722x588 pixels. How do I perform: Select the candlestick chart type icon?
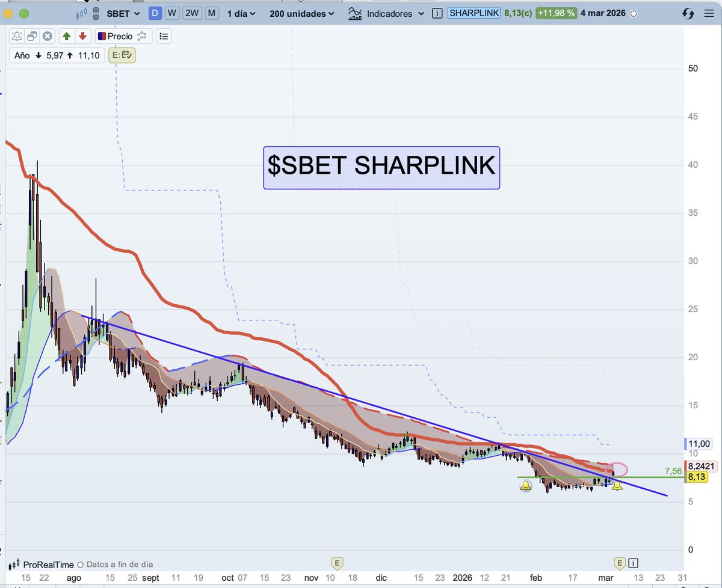(x=81, y=14)
